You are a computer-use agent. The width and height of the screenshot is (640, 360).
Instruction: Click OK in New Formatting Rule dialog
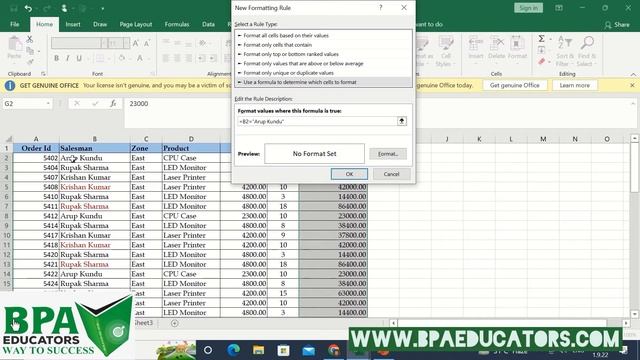tap(349, 174)
